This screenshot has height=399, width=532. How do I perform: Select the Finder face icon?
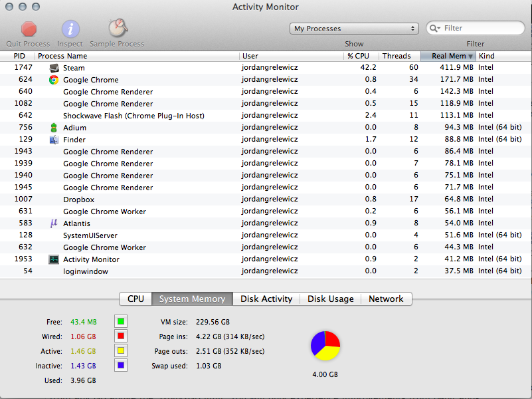click(54, 140)
